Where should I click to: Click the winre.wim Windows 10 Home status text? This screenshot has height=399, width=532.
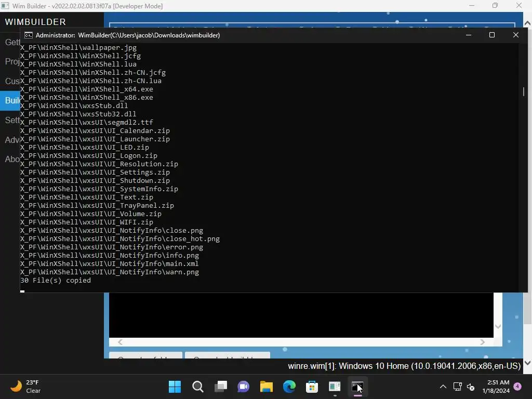404,366
